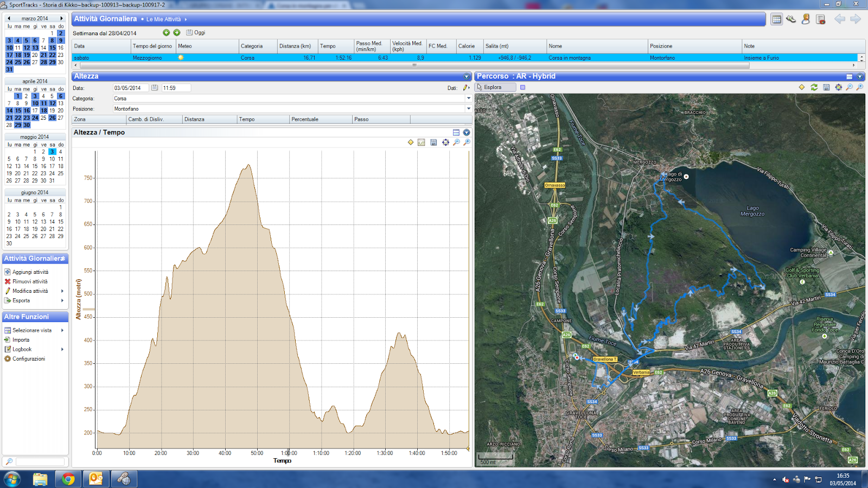Image resolution: width=868 pixels, height=488 pixels.
Task: Open Modifica attività submenu
Action: pos(34,291)
